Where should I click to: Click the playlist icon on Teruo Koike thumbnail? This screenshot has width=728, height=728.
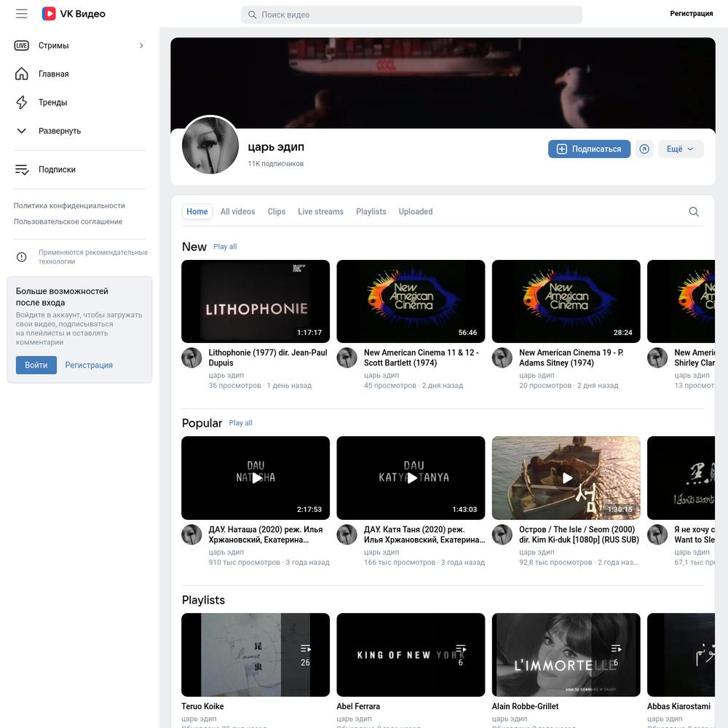pyautogui.click(x=305, y=649)
